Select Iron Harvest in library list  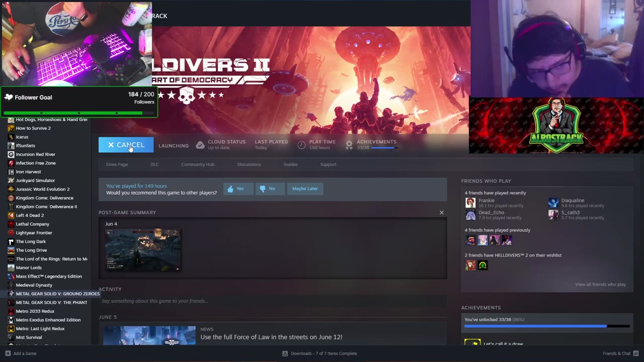point(28,172)
